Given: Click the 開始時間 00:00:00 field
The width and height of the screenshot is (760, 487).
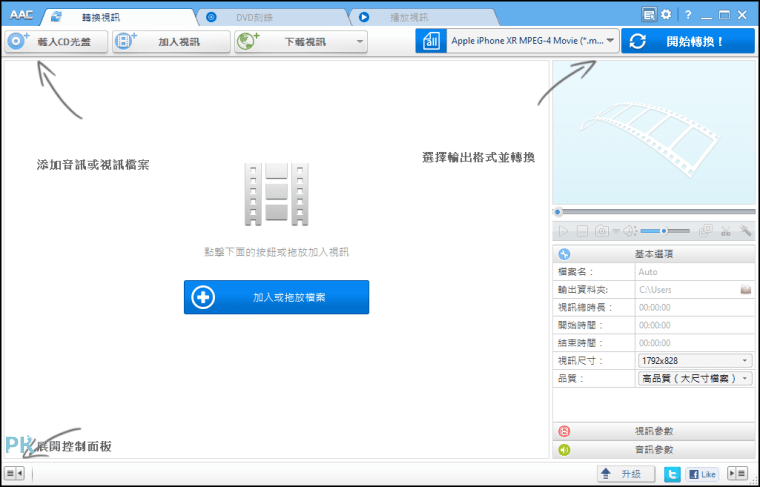Looking at the screenshot, I should click(x=695, y=325).
